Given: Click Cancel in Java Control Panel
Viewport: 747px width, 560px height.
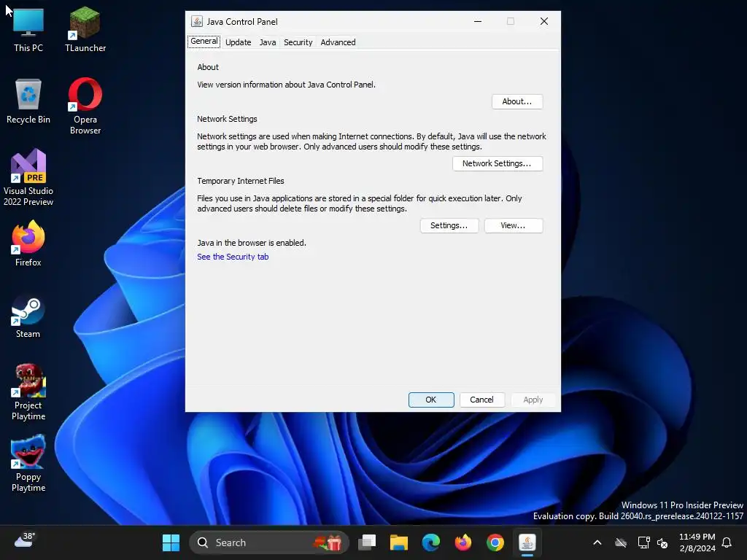Looking at the screenshot, I should click(x=481, y=400).
